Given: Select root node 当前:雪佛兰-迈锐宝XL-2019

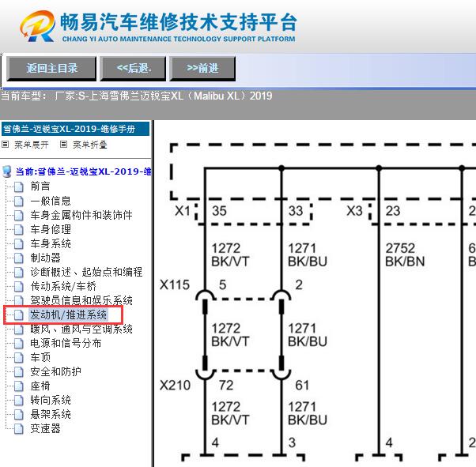Looking at the screenshot, I should tap(84, 171).
